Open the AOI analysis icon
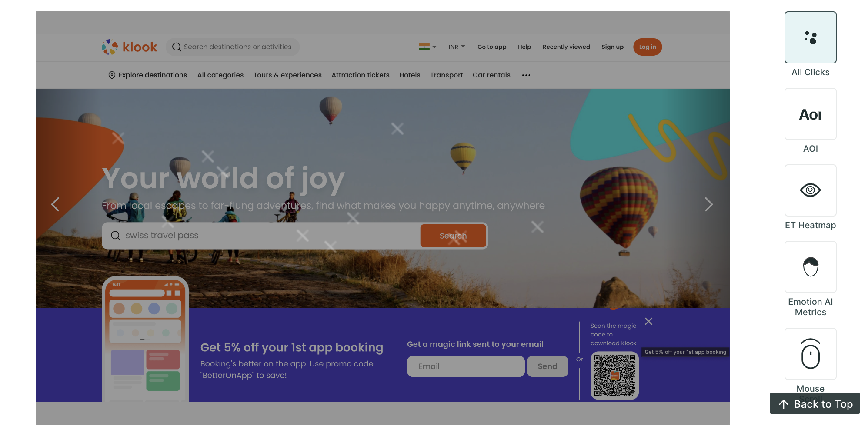868x433 pixels. pos(810,114)
